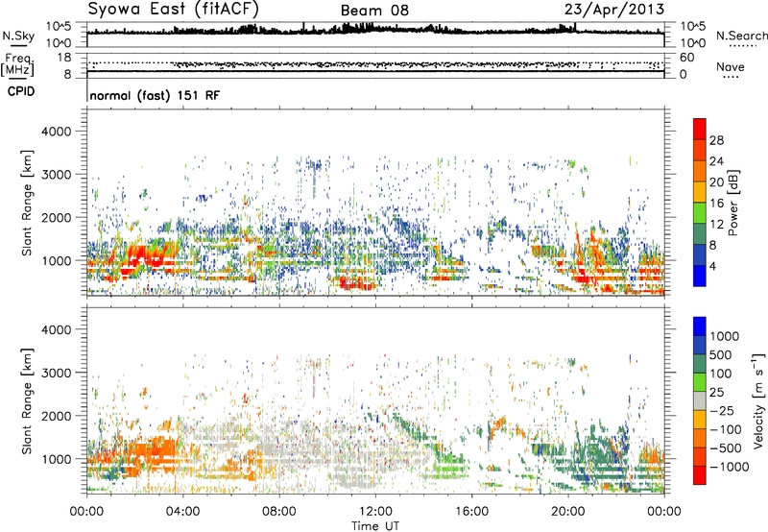Click the "28" value on power colorbar
This screenshot has width=768, height=532.
tap(716, 140)
